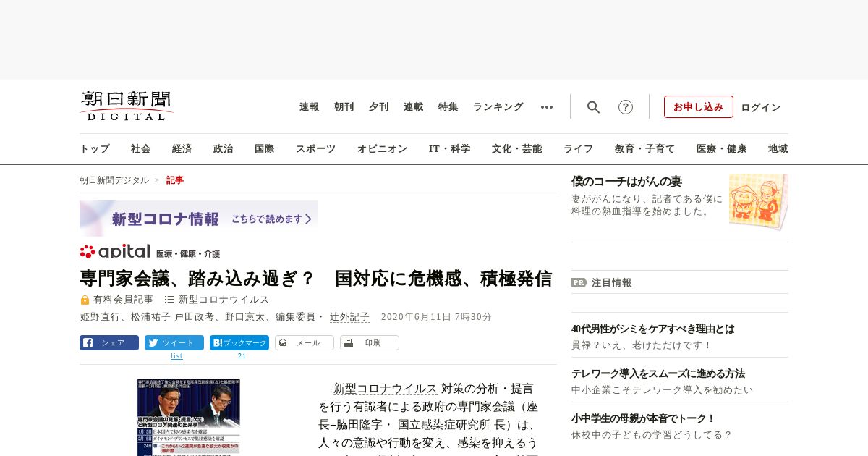Open テレワーク導入をスムーズに進める方法
The height and width of the screenshot is (456, 868).
coord(658,373)
